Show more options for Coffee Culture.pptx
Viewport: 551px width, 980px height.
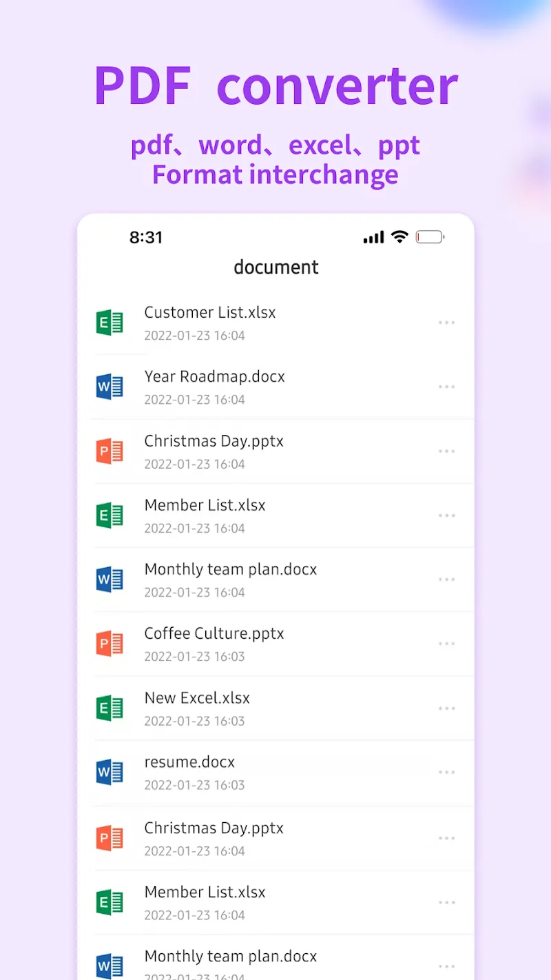pos(446,644)
